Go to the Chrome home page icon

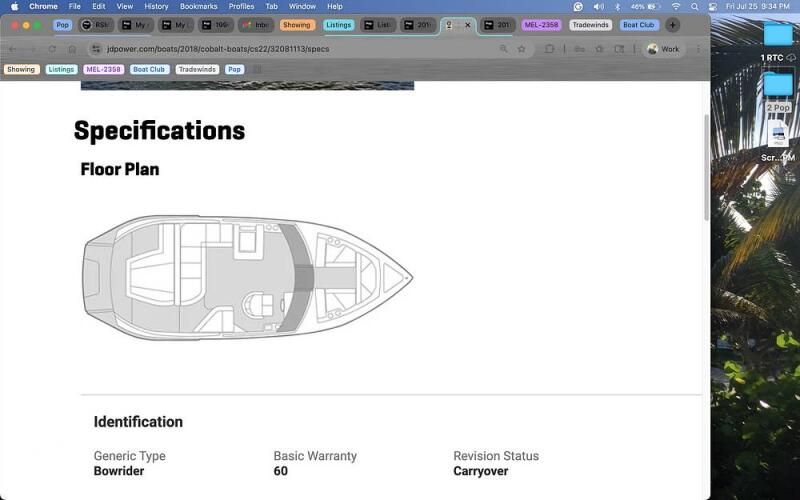72,49
